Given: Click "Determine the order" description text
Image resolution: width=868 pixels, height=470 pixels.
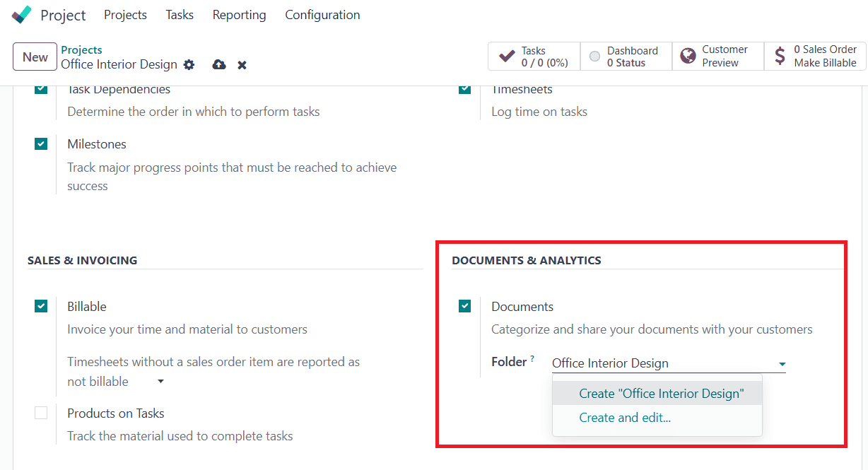Looking at the screenshot, I should click(194, 112).
